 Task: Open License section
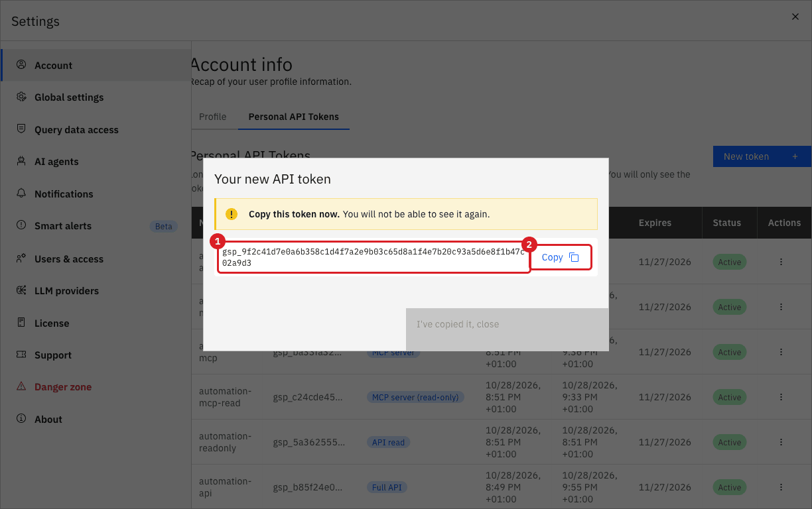click(x=96, y=323)
